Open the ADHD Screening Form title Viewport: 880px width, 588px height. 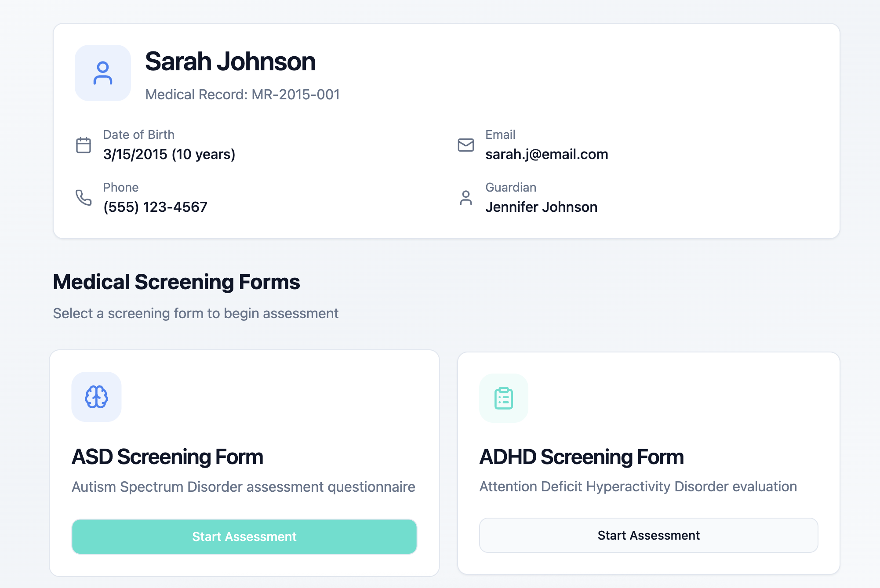[x=581, y=457]
